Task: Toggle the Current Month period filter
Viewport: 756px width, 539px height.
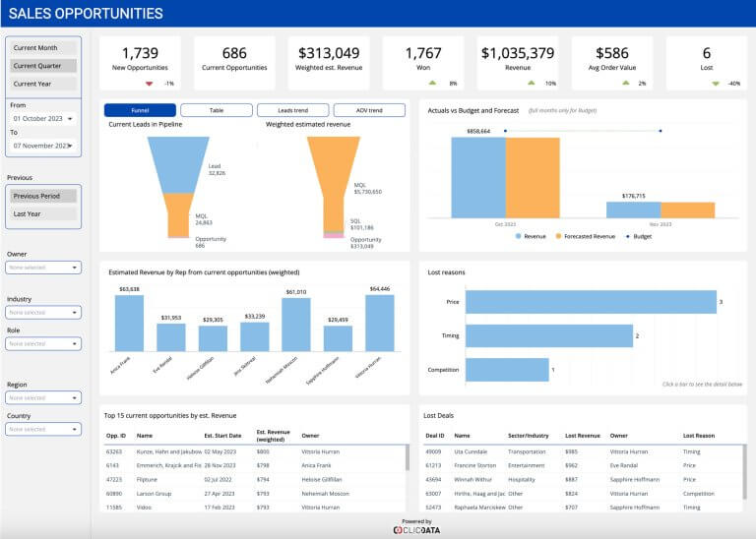Action: click(42, 47)
